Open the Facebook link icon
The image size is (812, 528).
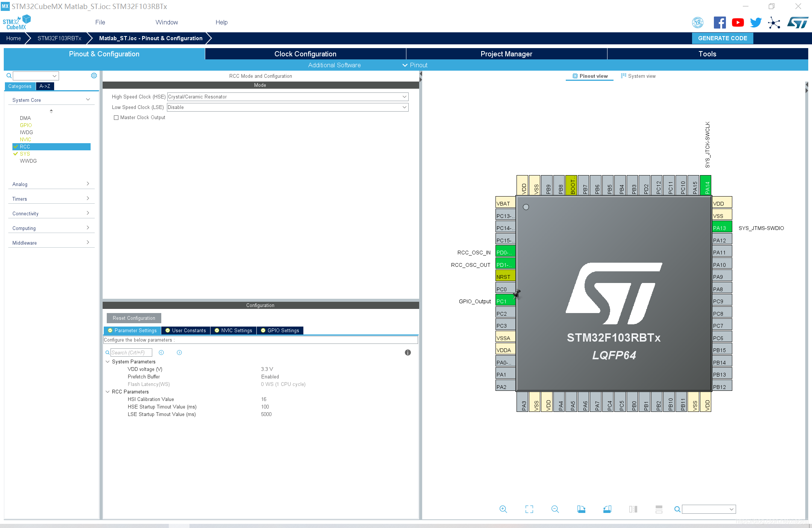[720, 23]
